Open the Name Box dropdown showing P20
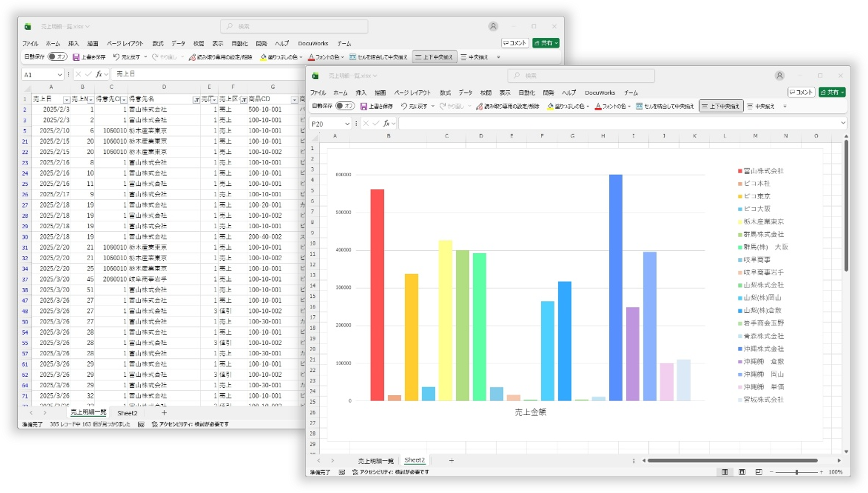This screenshot has height=493, width=868. click(347, 124)
